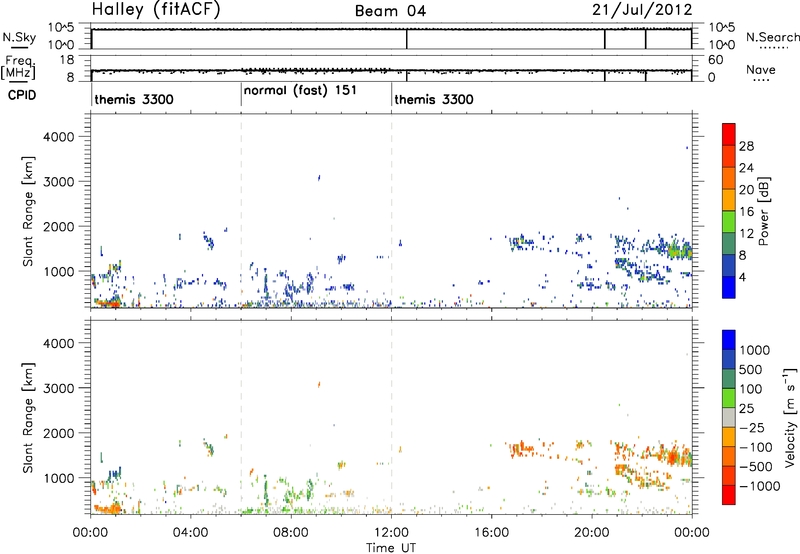This screenshot has width=800, height=554.
Task: Click the '20:00' time axis tick label
Action: point(592,533)
